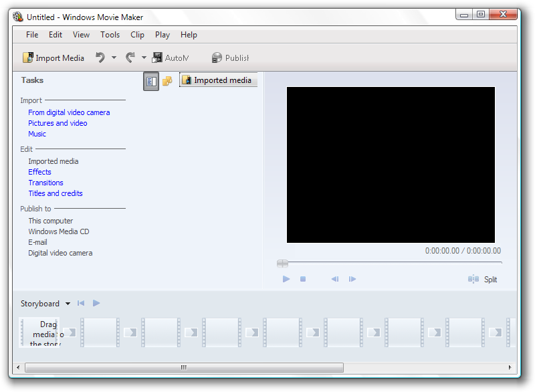Click the Redo arrow icon
The width and height of the screenshot is (535, 392).
tap(130, 58)
